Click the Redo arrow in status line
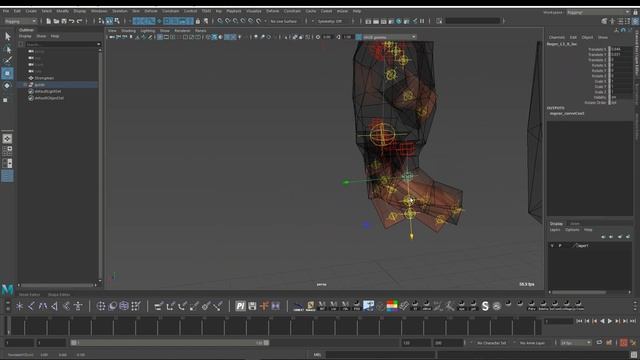Image resolution: width=640 pixels, height=360 pixels. click(x=80, y=21)
